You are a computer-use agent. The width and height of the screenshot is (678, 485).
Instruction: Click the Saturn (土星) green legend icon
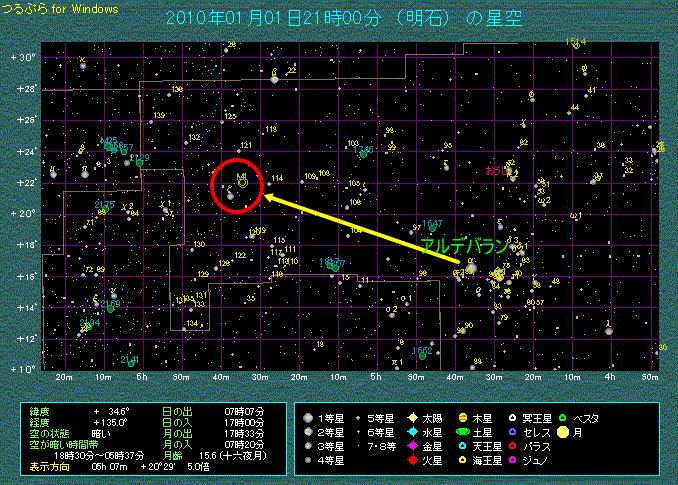pyautogui.click(x=461, y=431)
